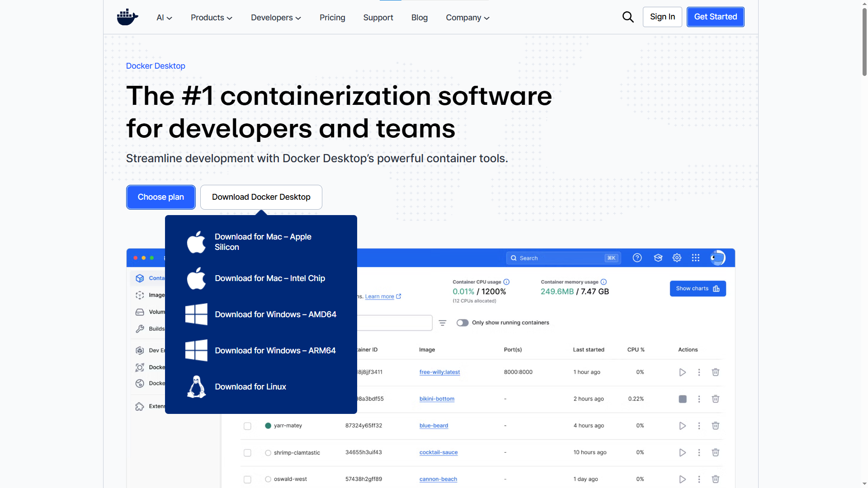Open the free-willy:latest image link
Image resolution: width=868 pixels, height=488 pixels.
[439, 372]
